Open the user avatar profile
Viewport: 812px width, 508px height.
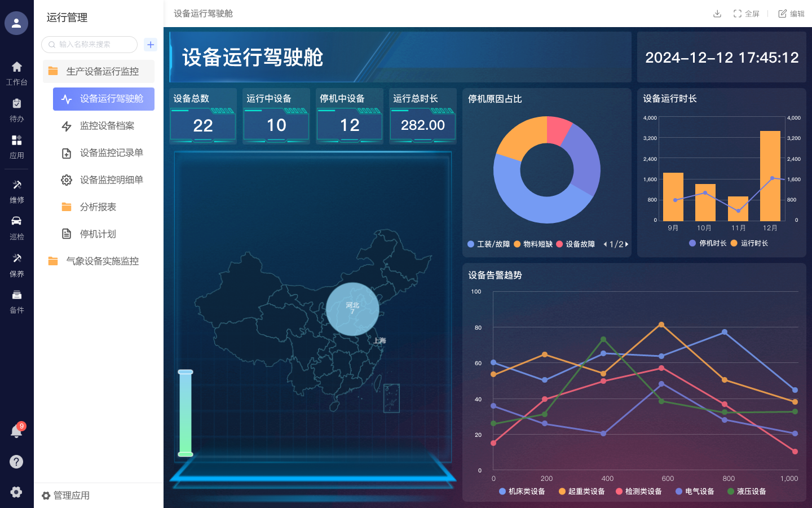tap(16, 23)
